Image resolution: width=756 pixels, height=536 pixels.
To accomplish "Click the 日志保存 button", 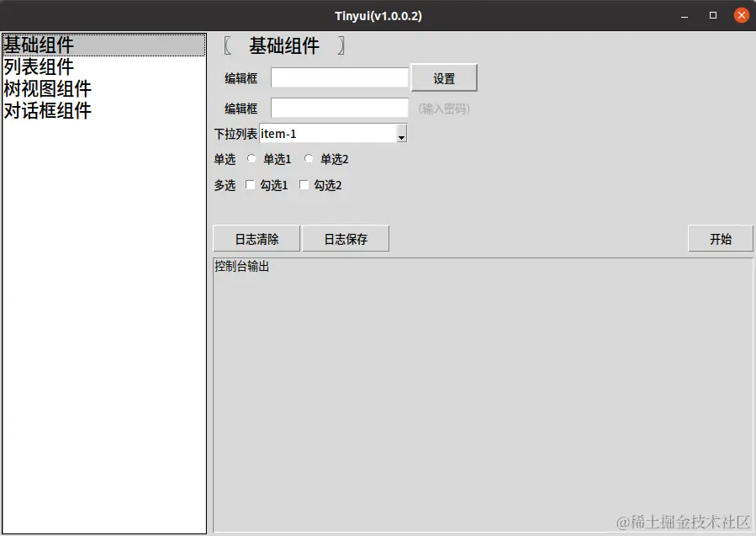I will tap(346, 239).
